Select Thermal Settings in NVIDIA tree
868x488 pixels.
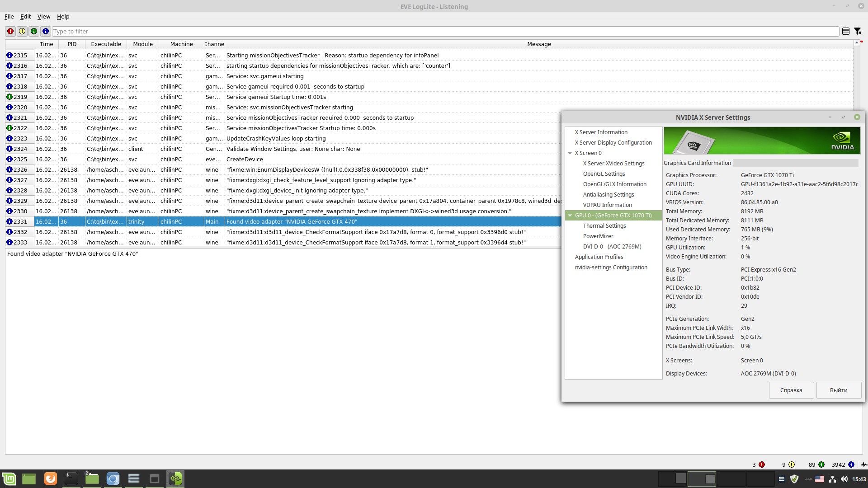pos(604,226)
